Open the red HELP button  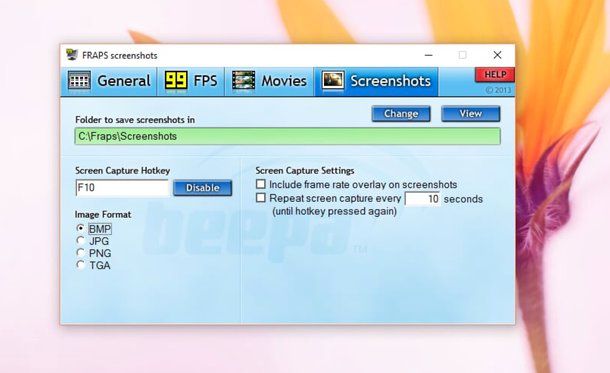(x=495, y=75)
